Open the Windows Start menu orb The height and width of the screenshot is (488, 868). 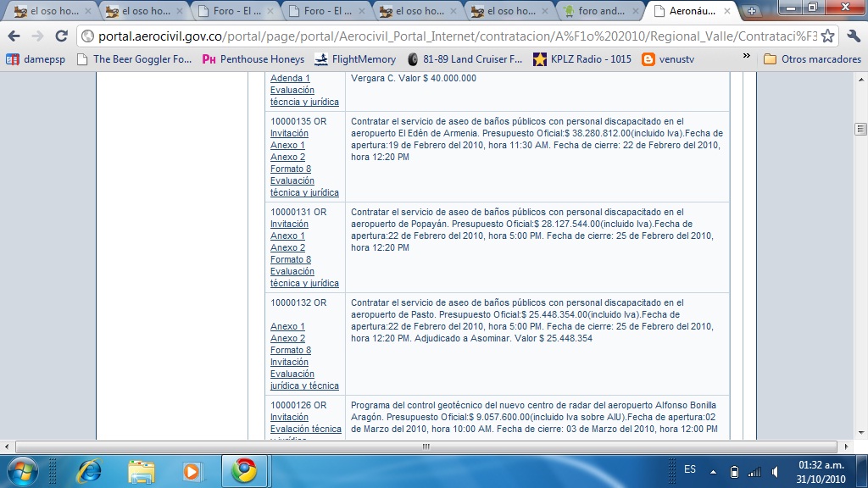23,469
